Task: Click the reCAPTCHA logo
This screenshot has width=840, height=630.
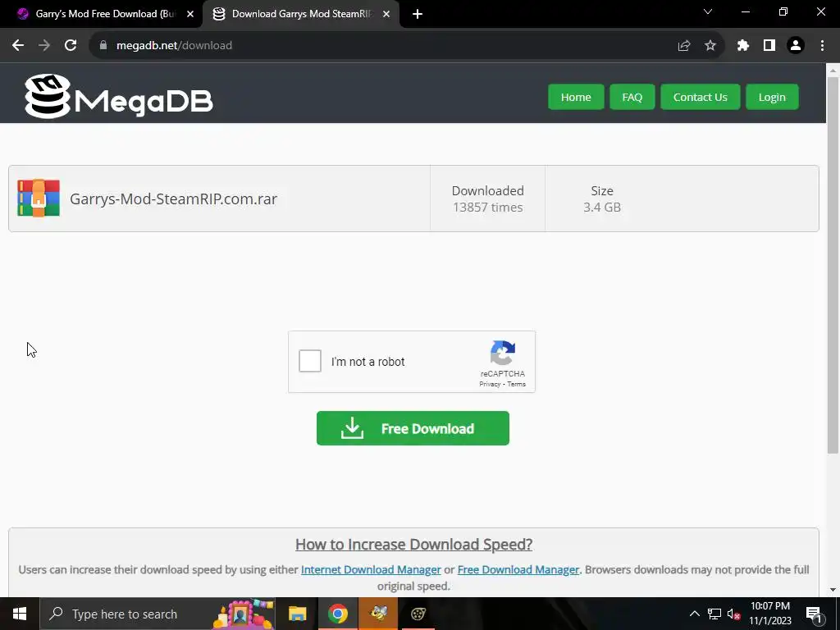Action: pos(503,353)
